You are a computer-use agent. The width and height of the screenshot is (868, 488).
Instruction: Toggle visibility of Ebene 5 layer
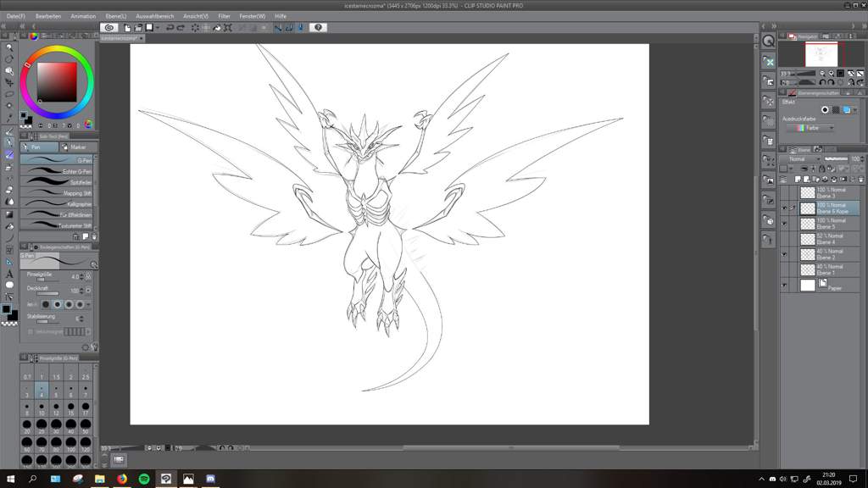(784, 224)
